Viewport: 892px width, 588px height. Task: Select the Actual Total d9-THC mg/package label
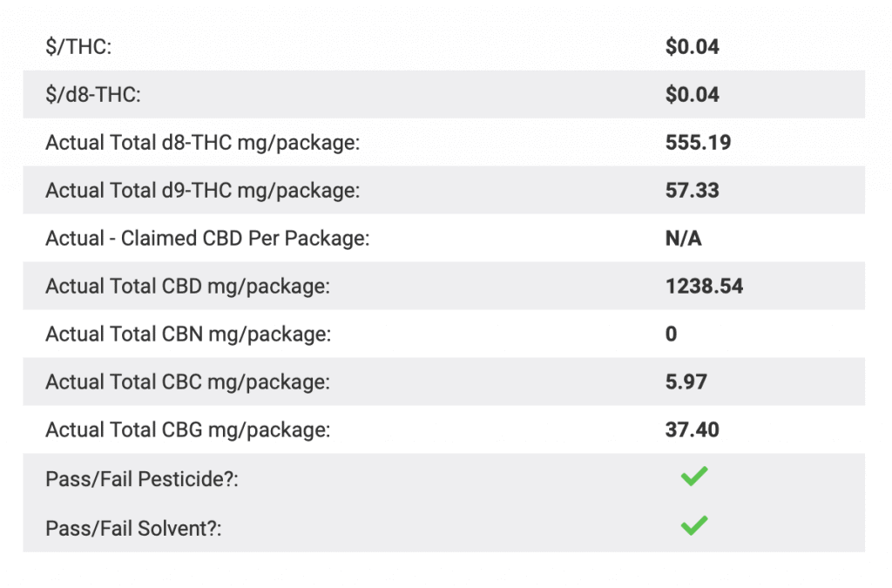coord(202,191)
